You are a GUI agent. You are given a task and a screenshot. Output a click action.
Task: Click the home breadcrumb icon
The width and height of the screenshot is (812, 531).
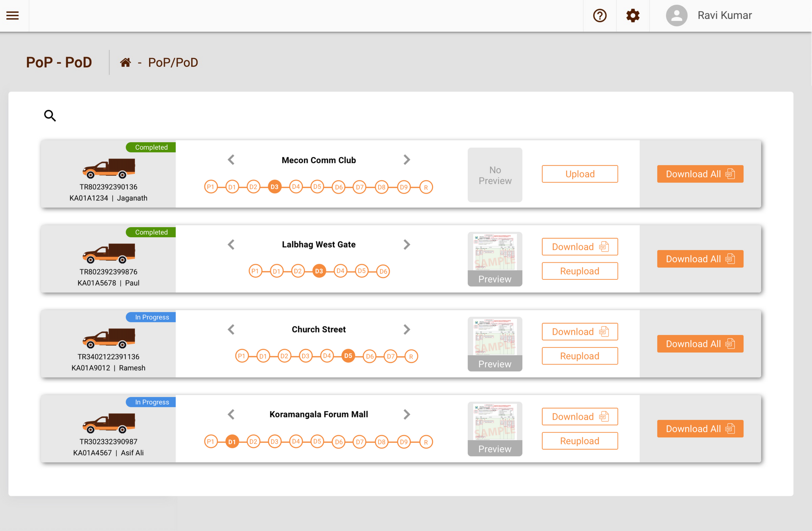point(125,62)
